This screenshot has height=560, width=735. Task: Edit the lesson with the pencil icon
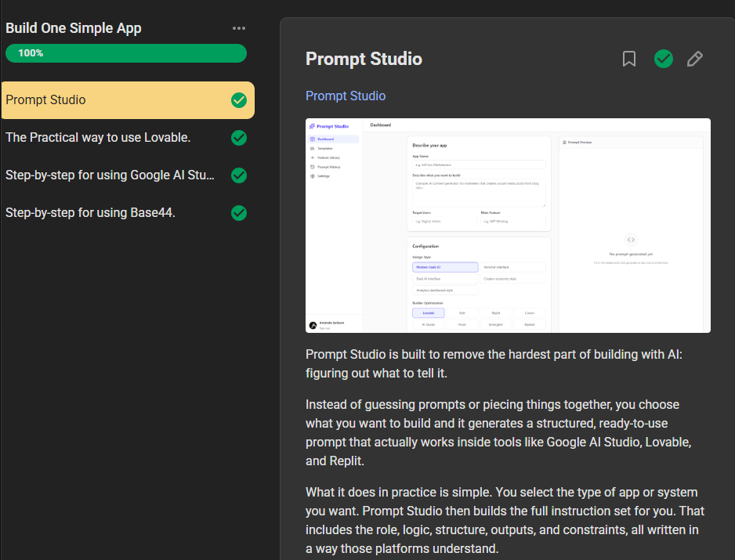tap(695, 59)
